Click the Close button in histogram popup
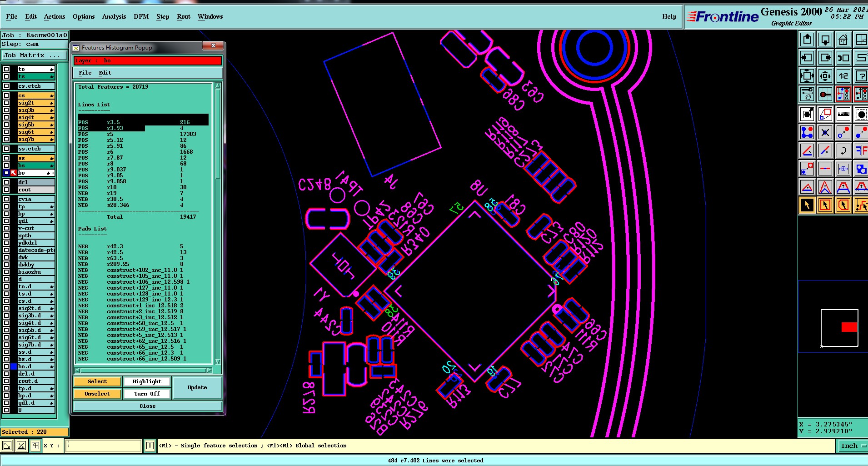 tap(147, 406)
